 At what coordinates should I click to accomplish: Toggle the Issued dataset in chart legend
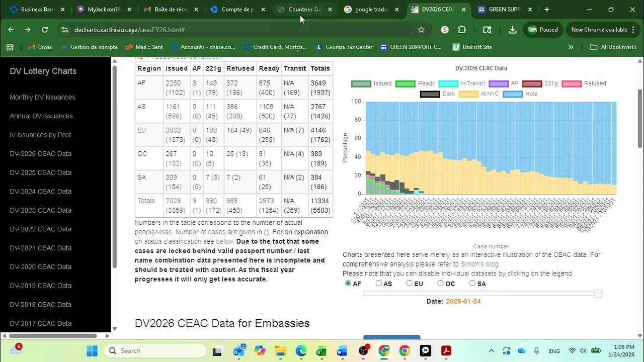371,83
